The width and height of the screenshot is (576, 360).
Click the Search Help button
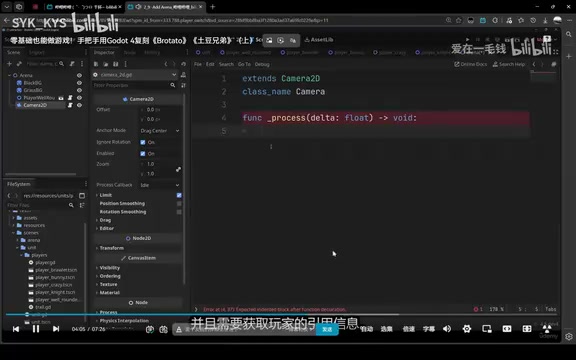509,64
